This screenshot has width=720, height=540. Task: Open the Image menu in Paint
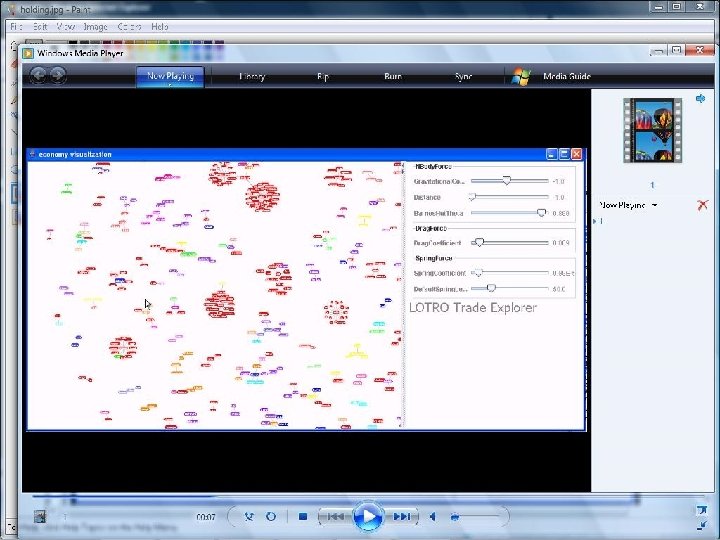95,27
